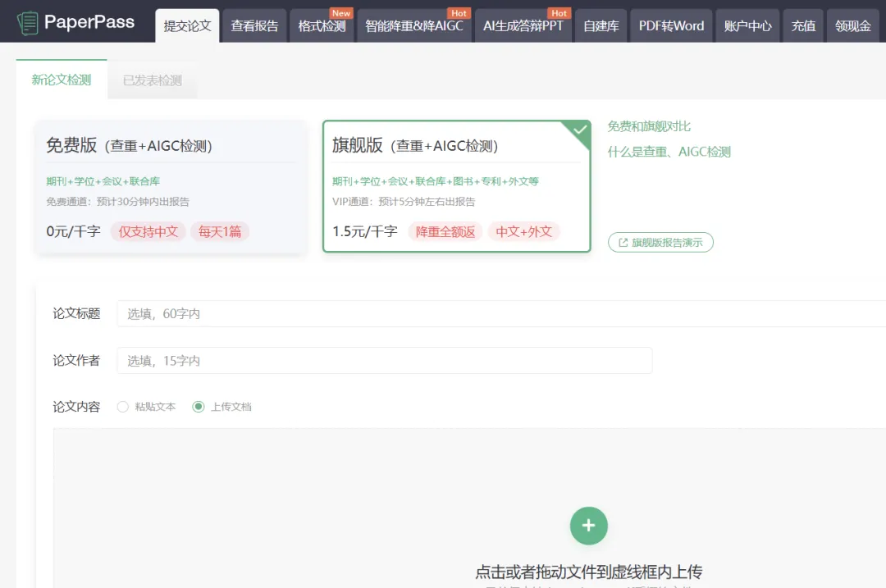The width and height of the screenshot is (886, 588).
Task: Click the 降重全额返 tag
Action: (x=445, y=231)
